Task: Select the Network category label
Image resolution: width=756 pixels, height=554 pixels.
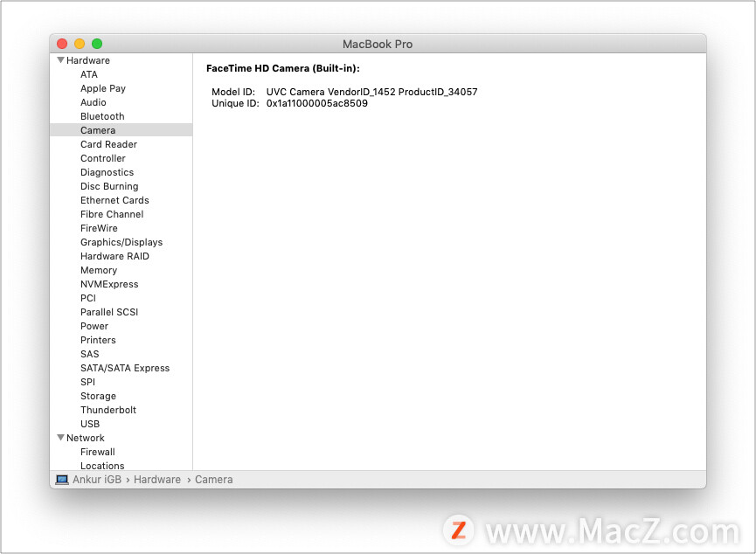Action: [x=86, y=438]
